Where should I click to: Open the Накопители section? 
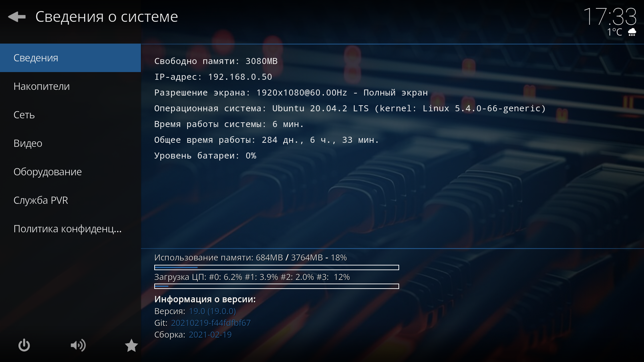(x=70, y=86)
